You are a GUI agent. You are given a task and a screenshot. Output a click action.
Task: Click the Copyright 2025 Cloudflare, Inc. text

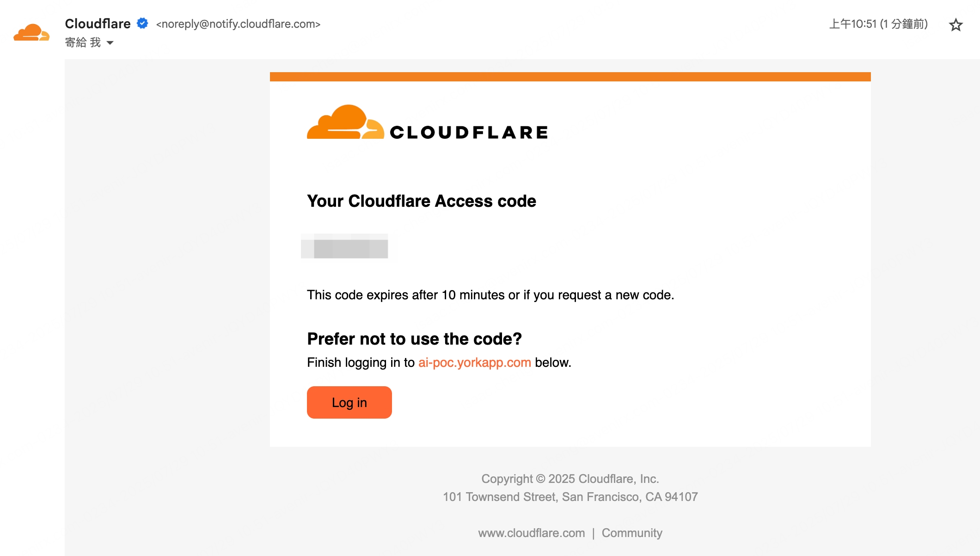tap(570, 479)
